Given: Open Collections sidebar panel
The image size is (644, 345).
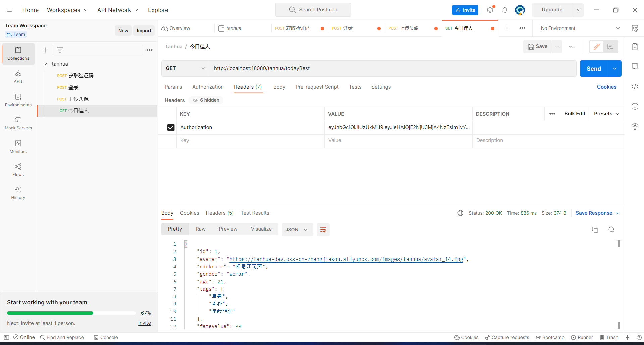Looking at the screenshot, I should 18,54.
